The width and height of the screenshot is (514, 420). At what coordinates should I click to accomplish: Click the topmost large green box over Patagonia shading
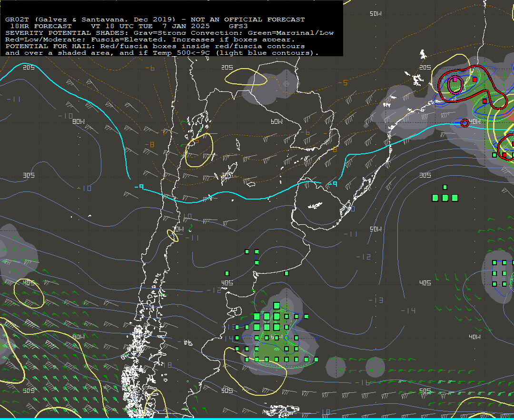pyautogui.click(x=277, y=306)
